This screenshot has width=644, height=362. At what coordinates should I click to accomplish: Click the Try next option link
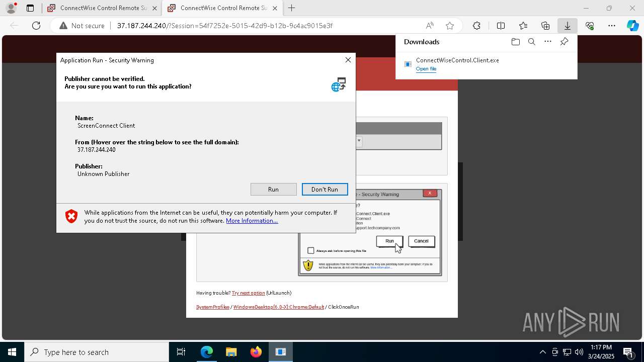point(248,293)
